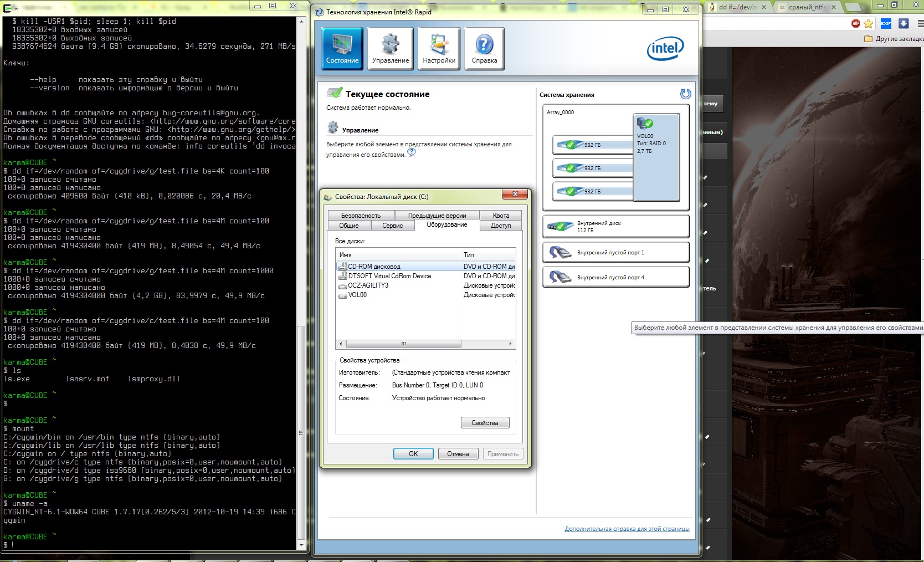Click the blue help question mark icon
Screen dimensions: 924x562
click(412, 152)
